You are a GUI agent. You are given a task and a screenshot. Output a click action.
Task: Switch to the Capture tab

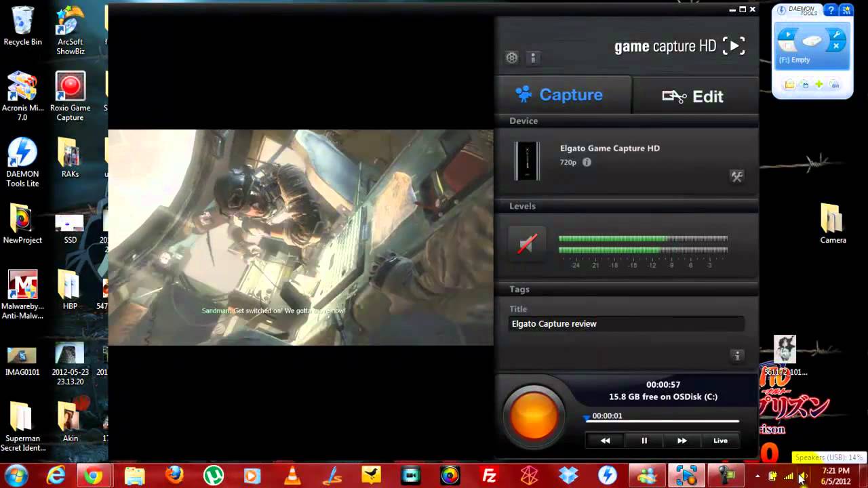pos(563,95)
